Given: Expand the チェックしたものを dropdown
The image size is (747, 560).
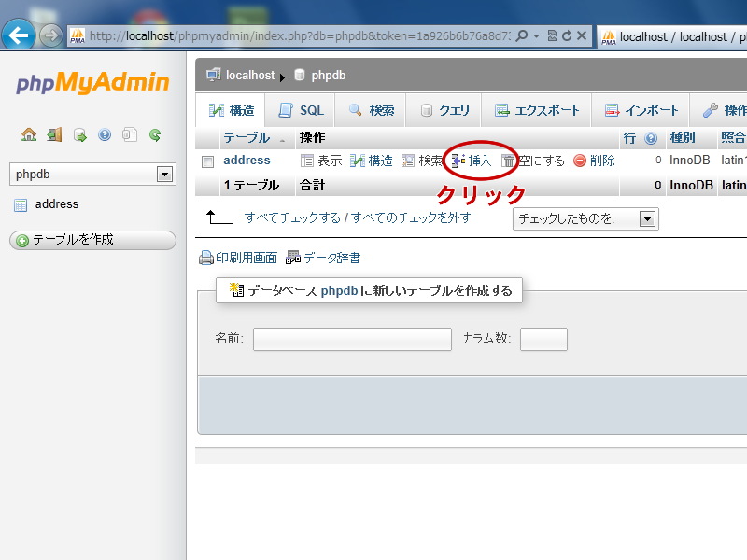Looking at the screenshot, I should [x=647, y=218].
